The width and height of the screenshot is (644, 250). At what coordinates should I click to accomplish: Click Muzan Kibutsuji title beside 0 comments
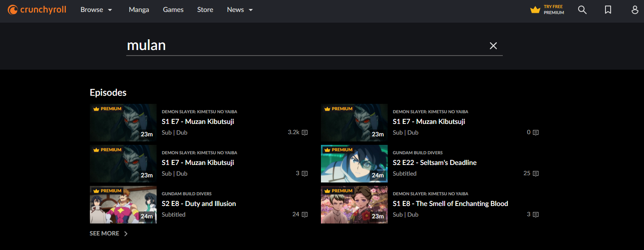click(429, 121)
